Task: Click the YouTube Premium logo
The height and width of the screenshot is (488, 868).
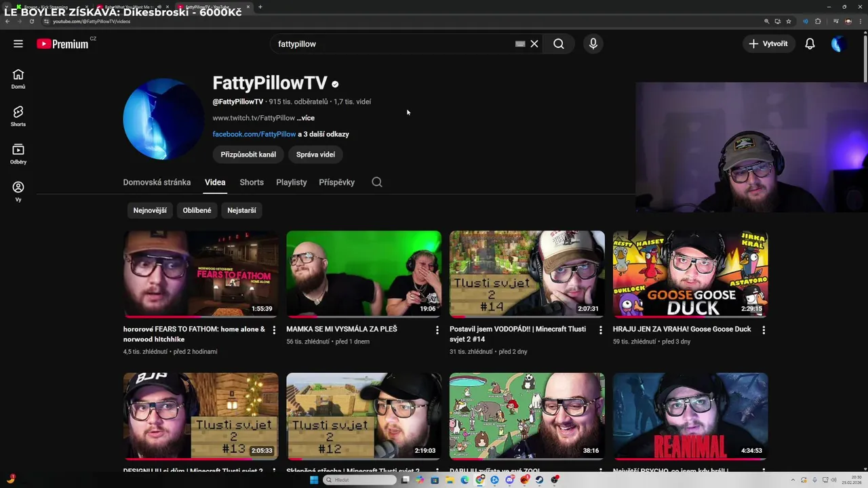Action: coord(63,44)
